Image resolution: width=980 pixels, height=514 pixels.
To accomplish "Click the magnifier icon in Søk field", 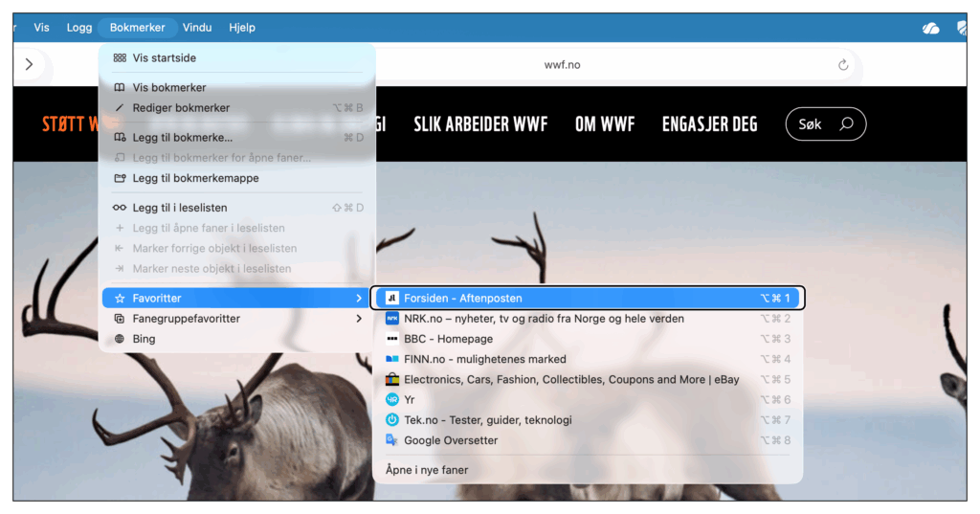I will click(846, 123).
